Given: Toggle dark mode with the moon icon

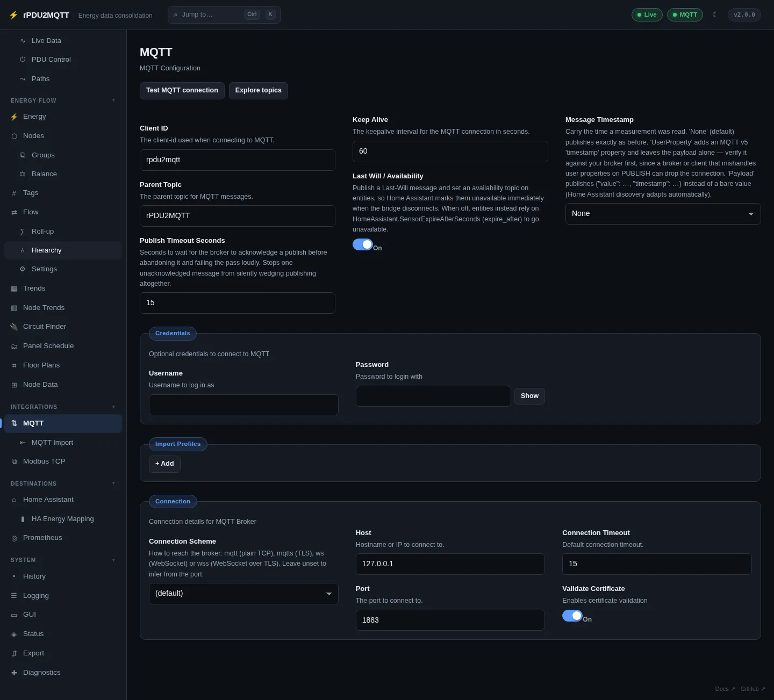Looking at the screenshot, I should (x=715, y=15).
